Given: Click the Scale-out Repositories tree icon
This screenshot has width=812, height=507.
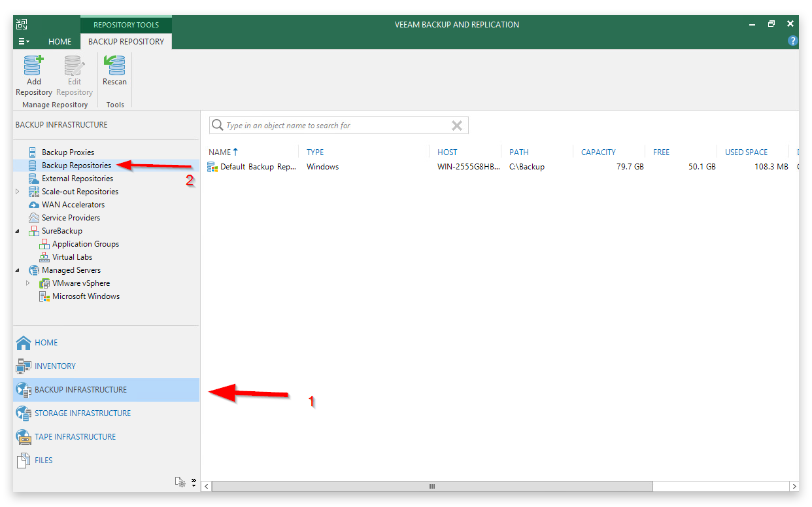Looking at the screenshot, I should (34, 192).
